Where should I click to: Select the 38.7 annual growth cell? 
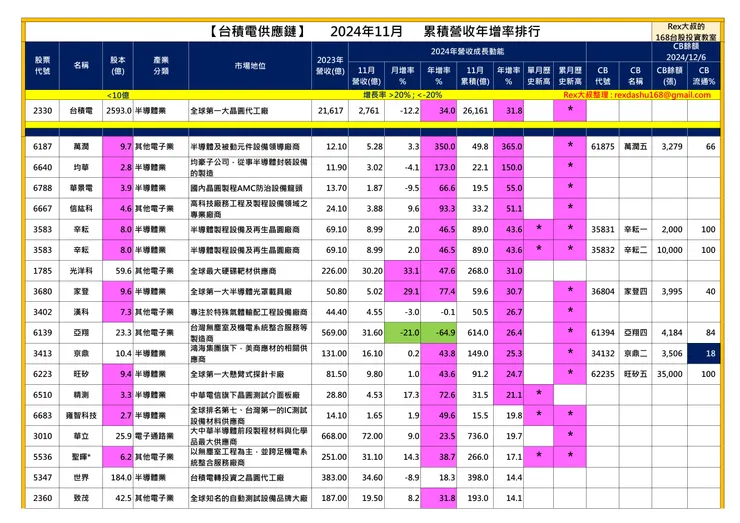[x=439, y=457]
